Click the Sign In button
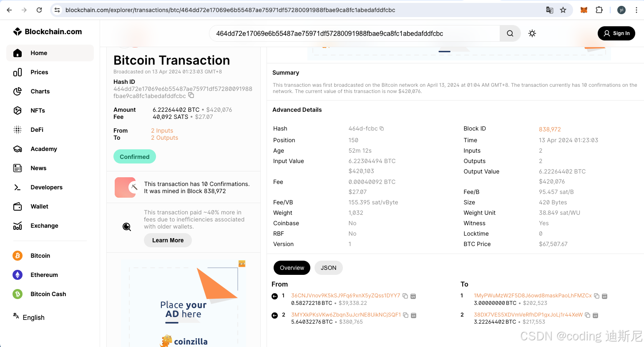Screen dimensions: 644x347 click(x=616, y=33)
